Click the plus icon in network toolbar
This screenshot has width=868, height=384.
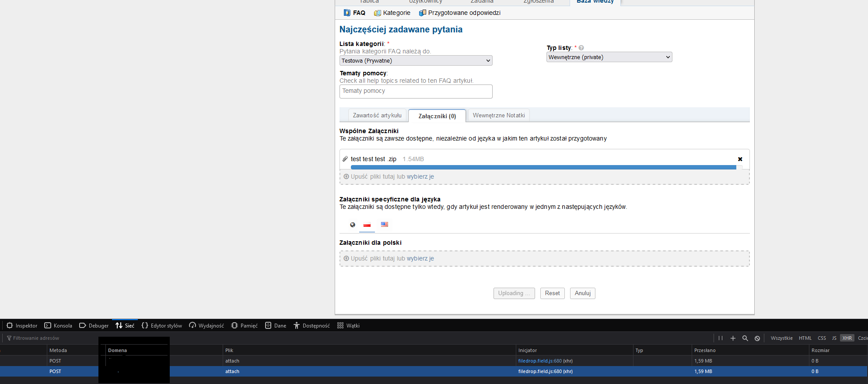733,338
